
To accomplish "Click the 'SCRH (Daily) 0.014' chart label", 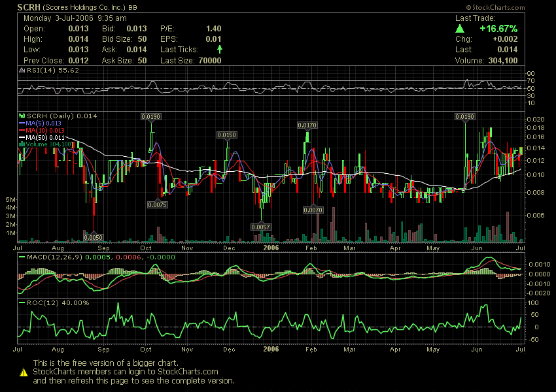I will (61, 116).
